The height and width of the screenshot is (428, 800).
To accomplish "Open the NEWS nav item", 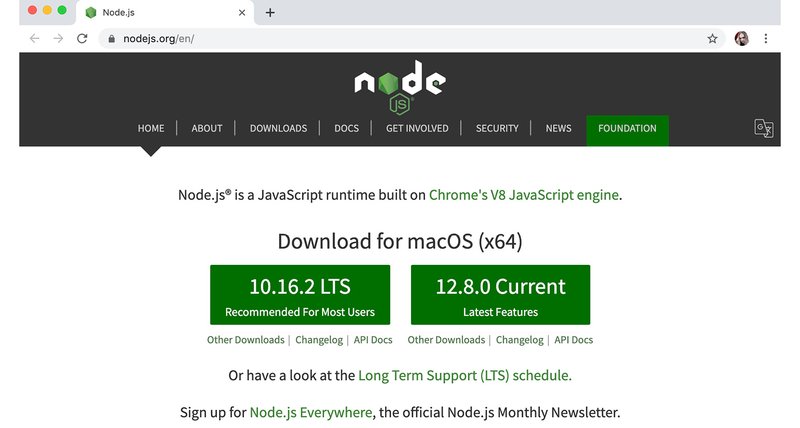I will click(558, 129).
